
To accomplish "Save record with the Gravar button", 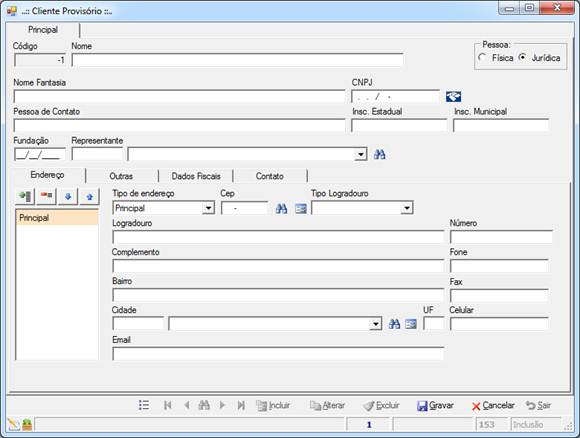I will click(x=435, y=405).
